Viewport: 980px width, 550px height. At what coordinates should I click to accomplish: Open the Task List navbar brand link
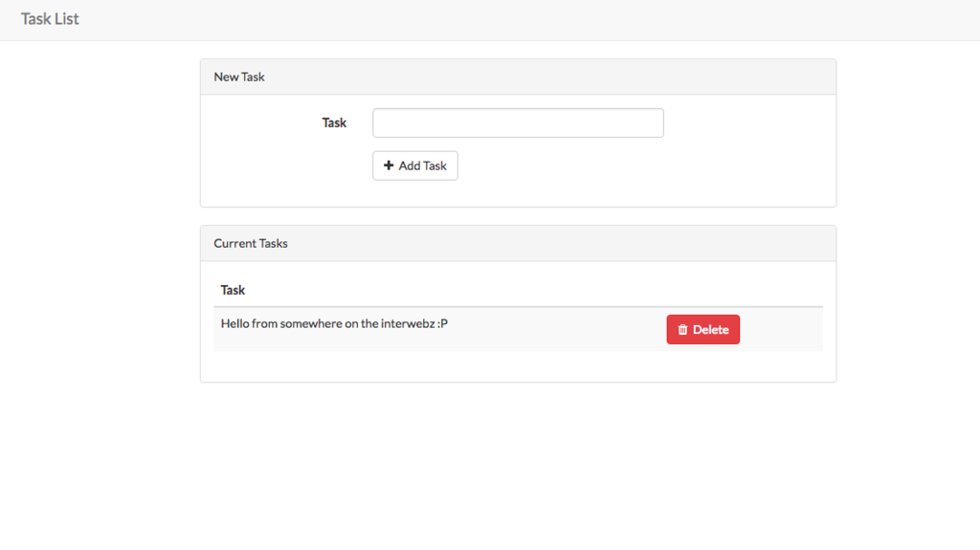click(x=50, y=19)
